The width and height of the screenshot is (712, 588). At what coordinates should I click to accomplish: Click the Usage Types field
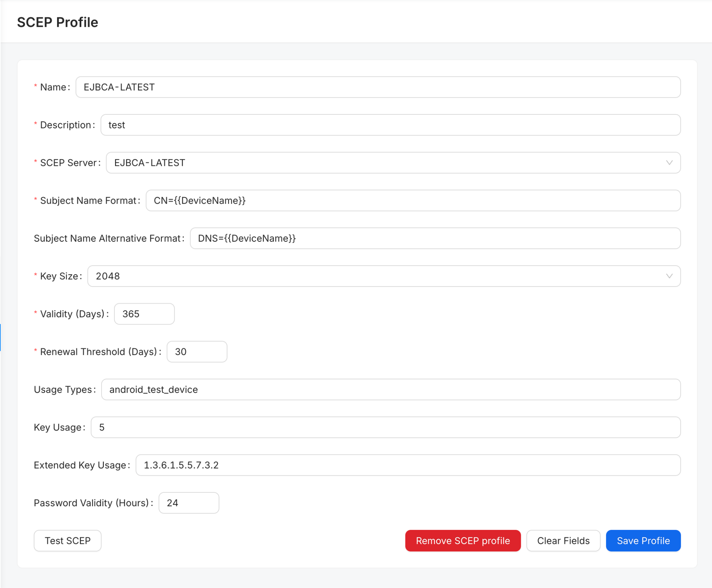(390, 389)
